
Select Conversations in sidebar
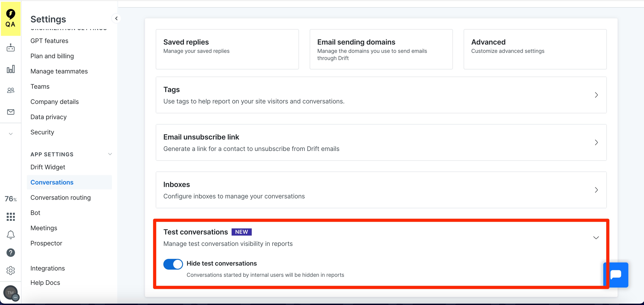(x=69, y=183)
